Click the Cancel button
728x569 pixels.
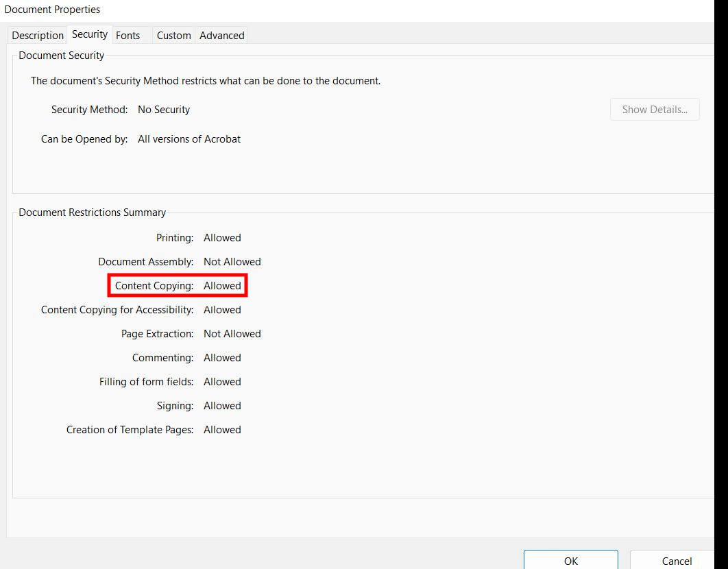pos(677,561)
